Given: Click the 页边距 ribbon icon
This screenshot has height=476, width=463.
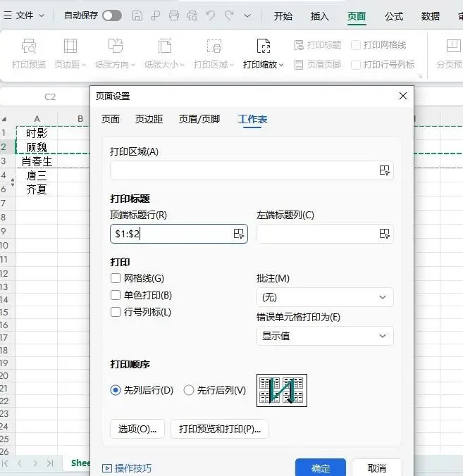Looking at the screenshot, I should click(70, 46).
